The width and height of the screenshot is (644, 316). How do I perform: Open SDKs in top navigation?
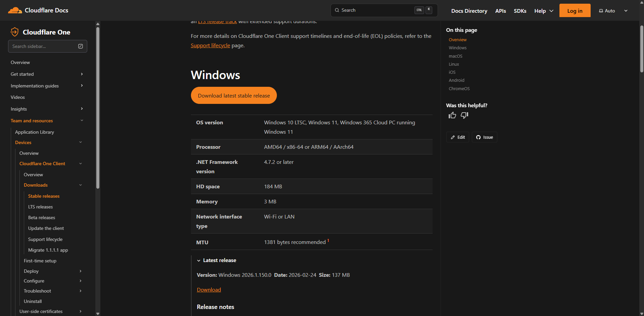point(520,11)
